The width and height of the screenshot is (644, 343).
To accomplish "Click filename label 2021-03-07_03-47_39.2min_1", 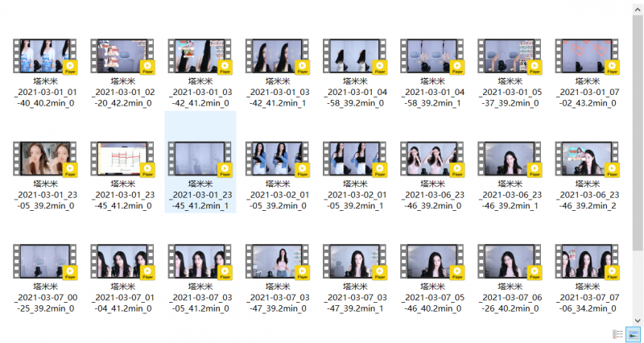I will (x=354, y=298).
